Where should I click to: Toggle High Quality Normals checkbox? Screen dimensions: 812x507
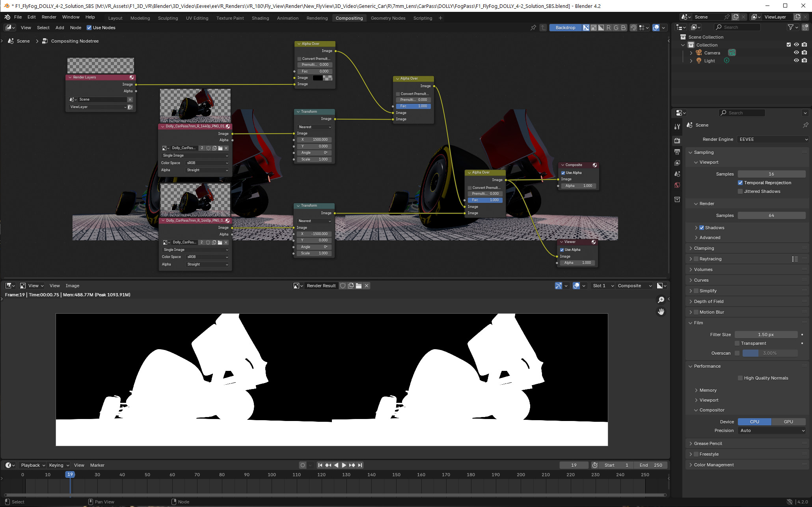(x=740, y=378)
